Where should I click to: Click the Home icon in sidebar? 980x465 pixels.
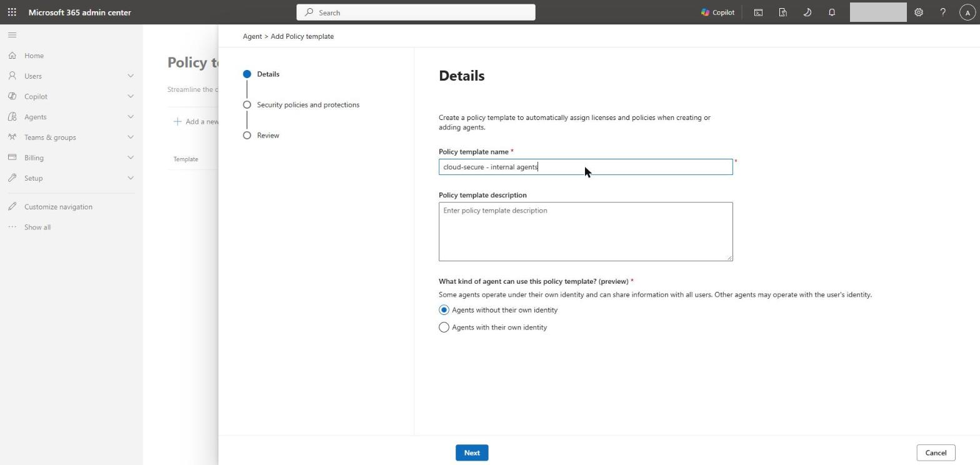click(12, 56)
